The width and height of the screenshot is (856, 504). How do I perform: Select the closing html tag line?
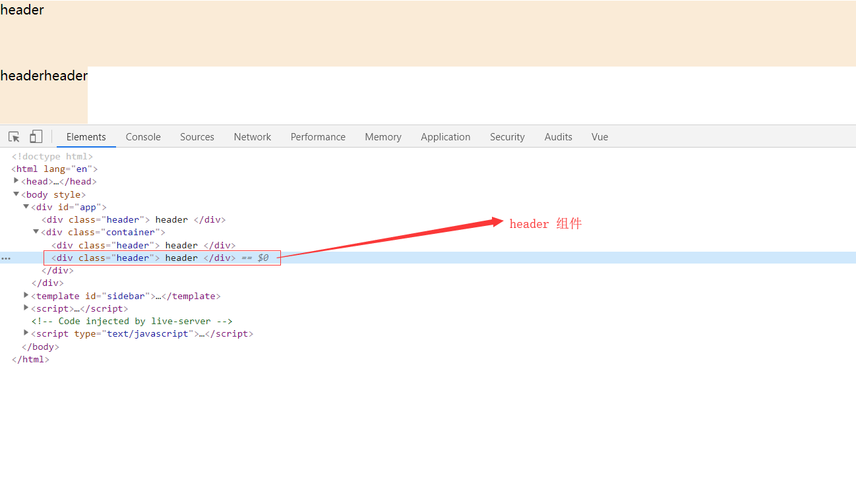(30, 359)
